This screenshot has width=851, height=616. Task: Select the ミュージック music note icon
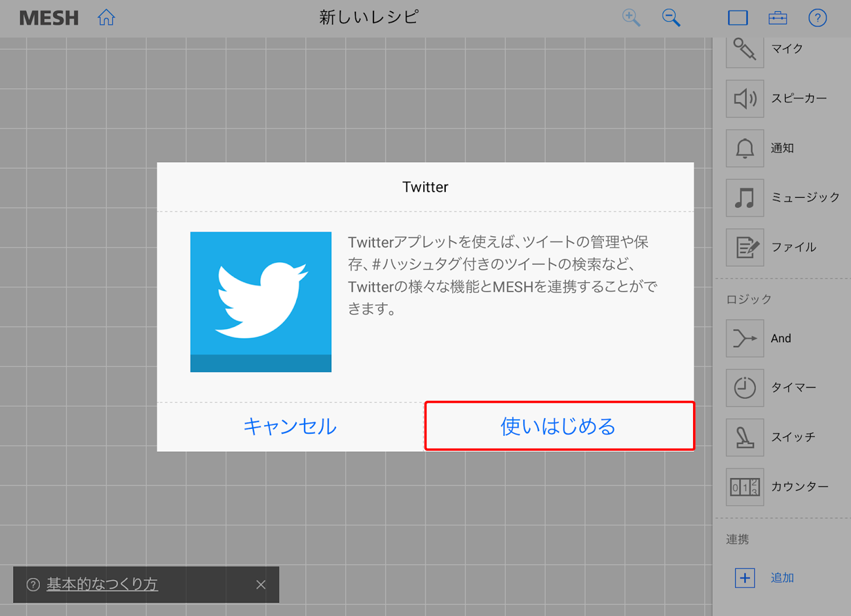745,198
